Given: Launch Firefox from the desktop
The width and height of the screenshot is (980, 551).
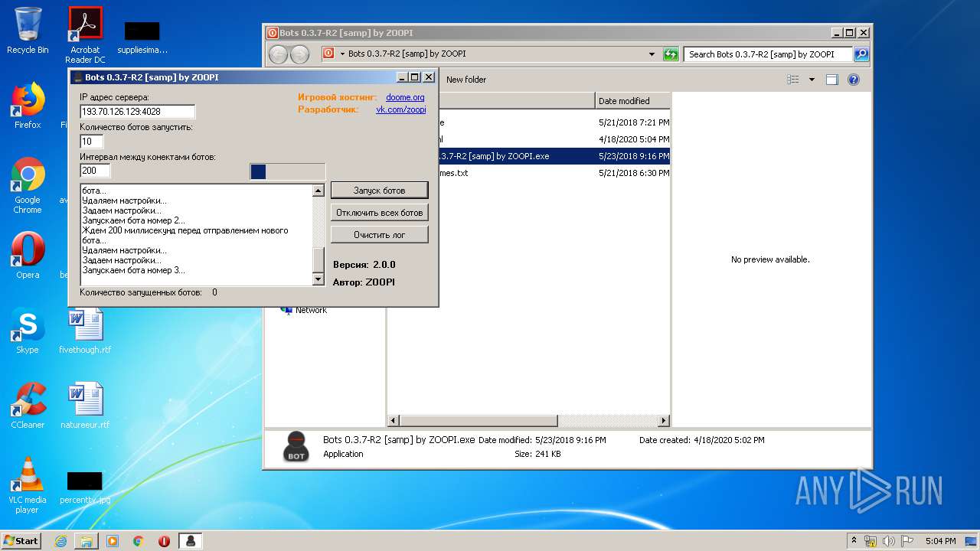Looking at the screenshot, I should (x=28, y=106).
